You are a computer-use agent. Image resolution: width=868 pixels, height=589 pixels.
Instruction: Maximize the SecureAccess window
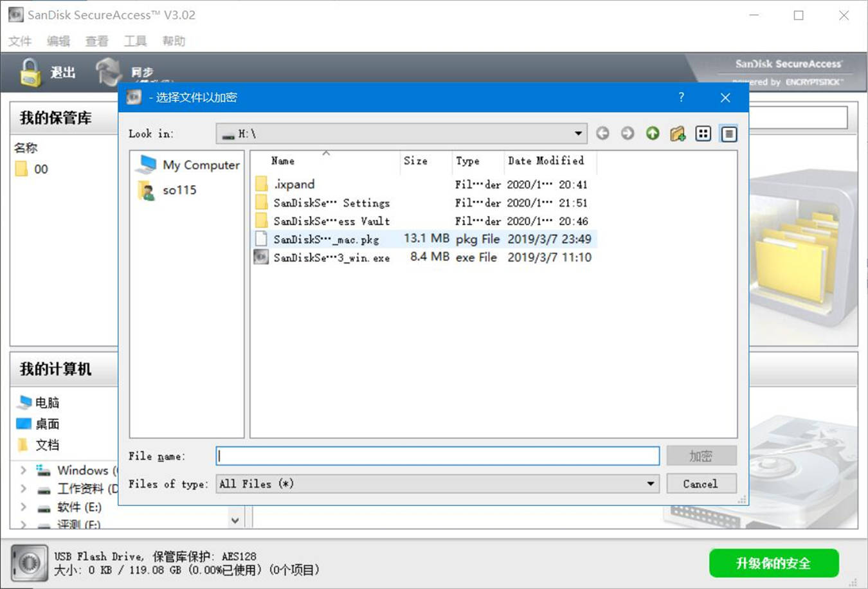pos(799,15)
